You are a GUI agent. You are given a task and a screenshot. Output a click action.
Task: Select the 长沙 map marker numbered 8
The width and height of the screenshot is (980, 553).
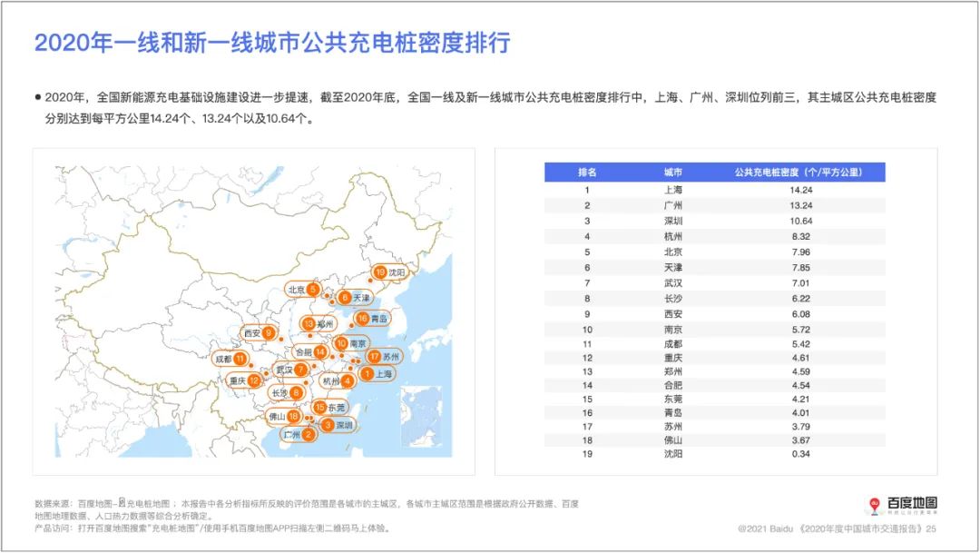click(x=286, y=393)
